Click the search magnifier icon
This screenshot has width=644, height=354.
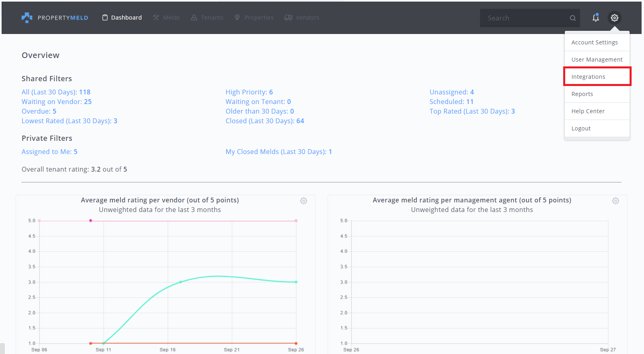(x=573, y=18)
